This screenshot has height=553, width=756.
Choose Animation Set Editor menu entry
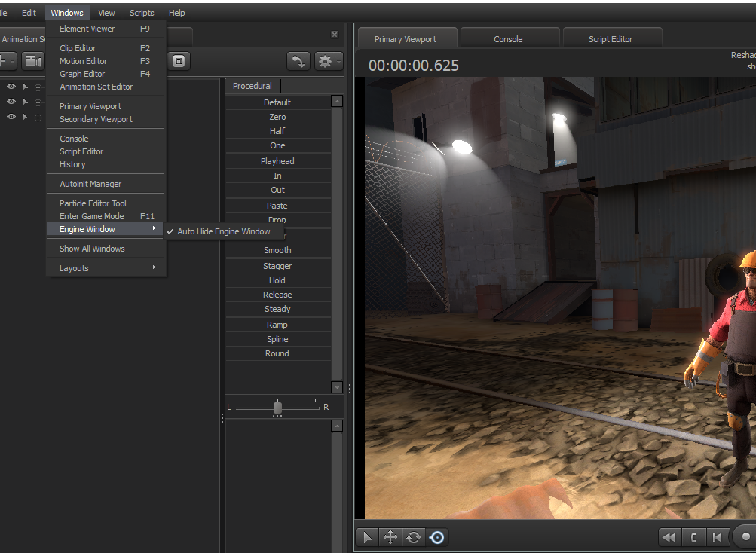106,87
